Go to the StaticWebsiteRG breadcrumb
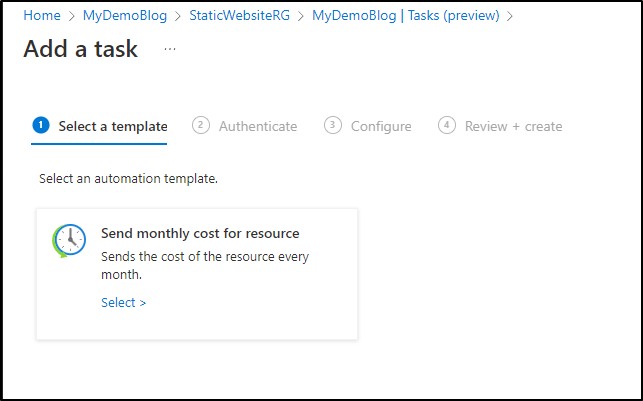 point(239,16)
